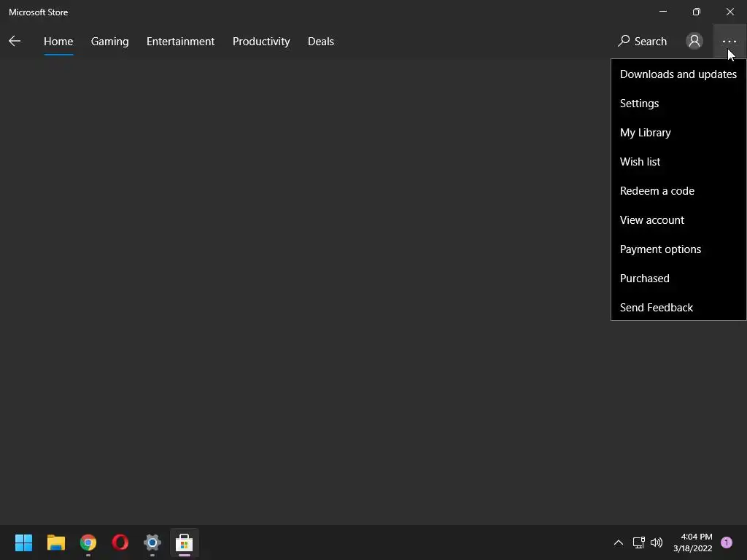Select Redeem a code
The image size is (747, 560).
(x=678, y=191)
